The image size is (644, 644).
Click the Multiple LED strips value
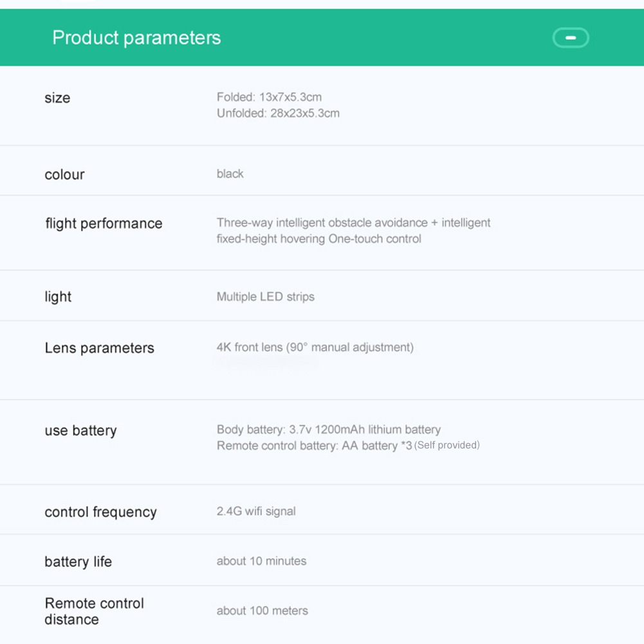click(x=265, y=297)
